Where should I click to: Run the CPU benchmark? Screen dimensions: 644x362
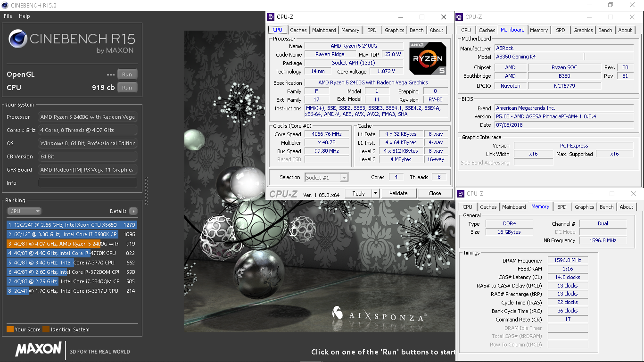point(127,88)
